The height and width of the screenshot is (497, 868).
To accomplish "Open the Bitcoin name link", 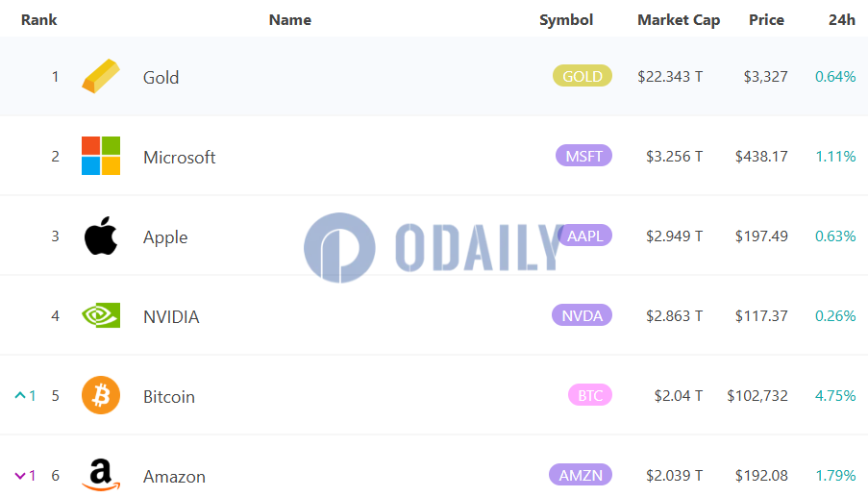I will click(x=169, y=396).
